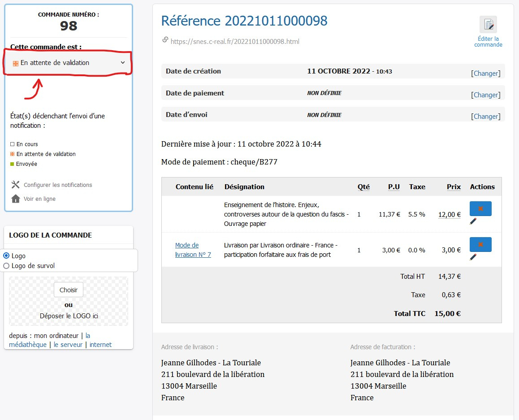Viewport: 519px width, 420px height.
Task: Toggle the Envoyée notification state
Action: 12,164
